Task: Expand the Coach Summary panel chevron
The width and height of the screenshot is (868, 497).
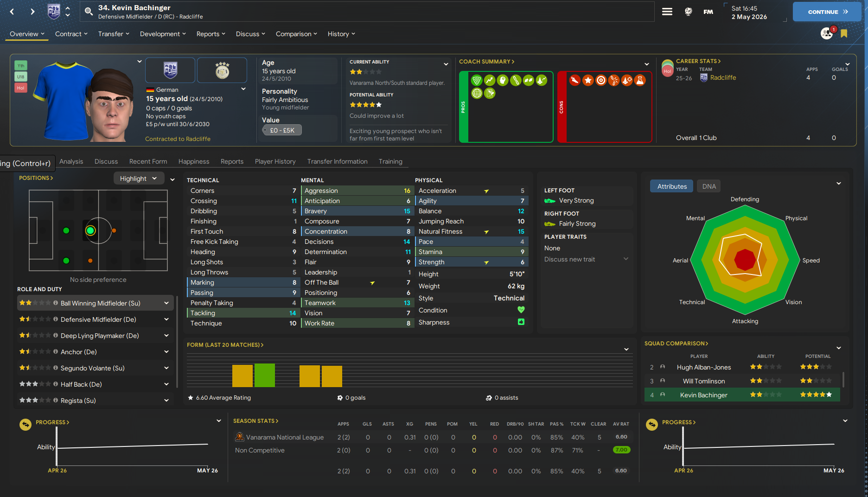Action: (647, 64)
